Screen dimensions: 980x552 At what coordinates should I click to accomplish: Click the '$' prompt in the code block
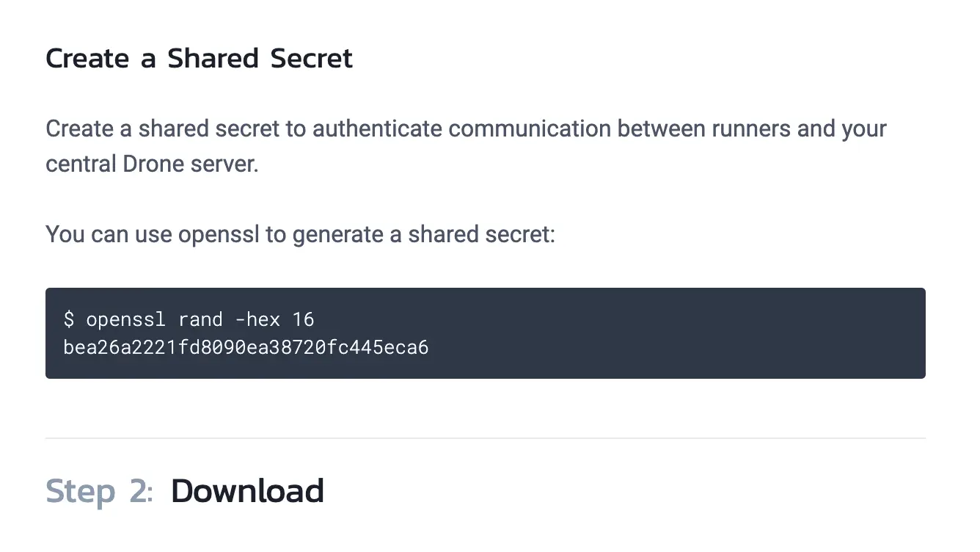click(x=69, y=319)
